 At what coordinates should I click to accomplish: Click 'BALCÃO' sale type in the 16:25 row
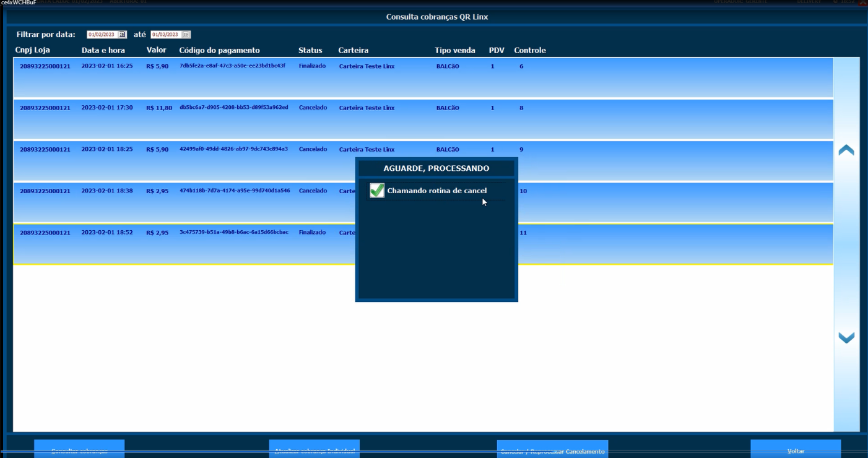click(448, 66)
